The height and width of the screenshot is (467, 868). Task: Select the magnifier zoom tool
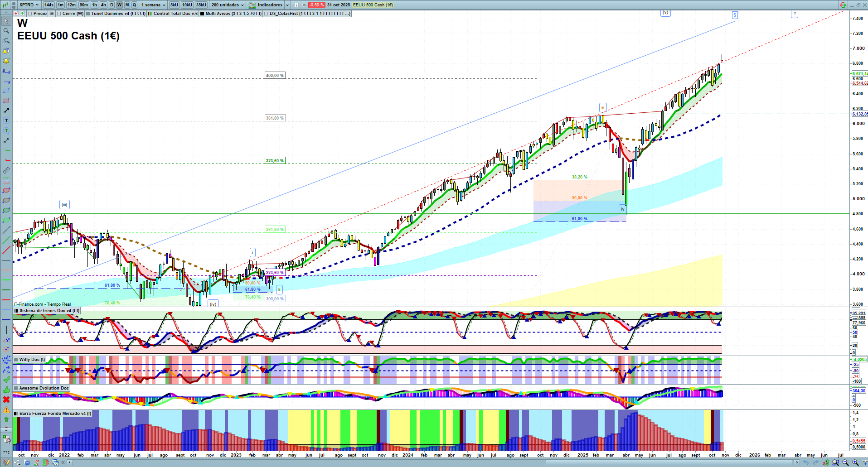coord(6,31)
